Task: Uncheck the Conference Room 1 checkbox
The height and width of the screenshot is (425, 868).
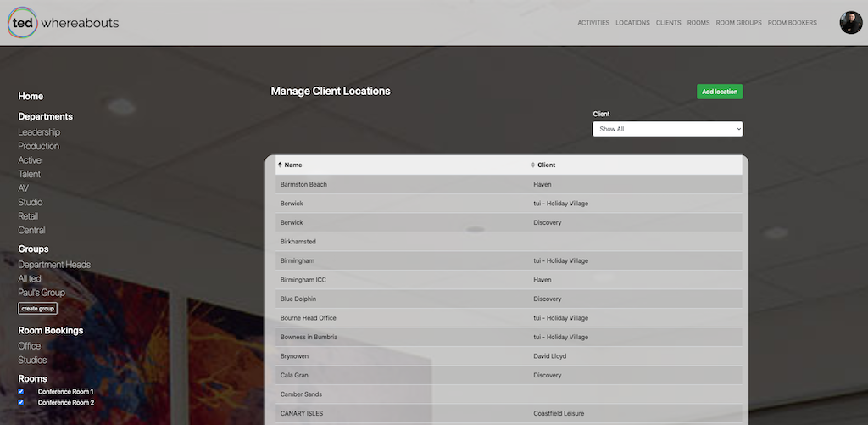Action: click(21, 392)
